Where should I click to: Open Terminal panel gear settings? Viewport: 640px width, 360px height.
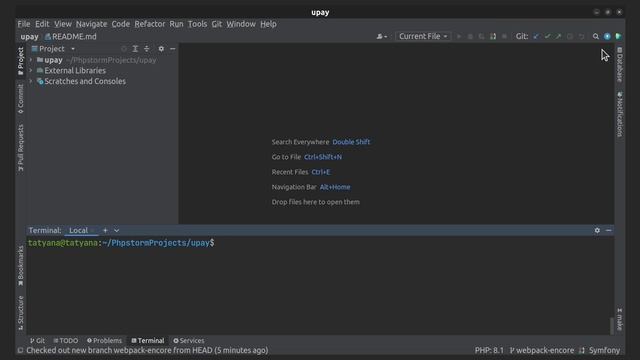597,230
